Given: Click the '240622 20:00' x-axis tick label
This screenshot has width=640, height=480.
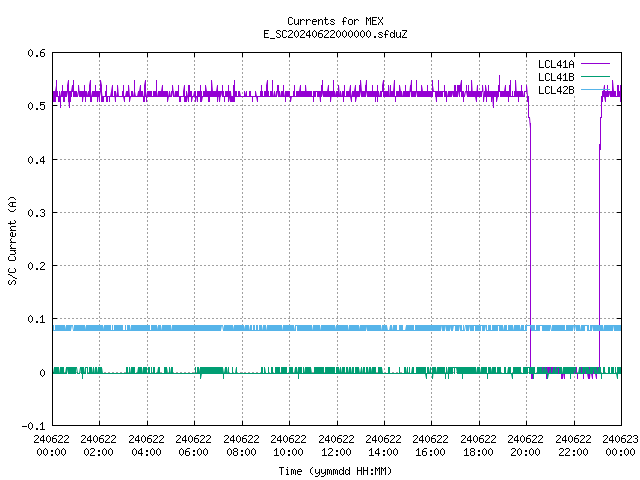Looking at the screenshot, I should 526,446.
